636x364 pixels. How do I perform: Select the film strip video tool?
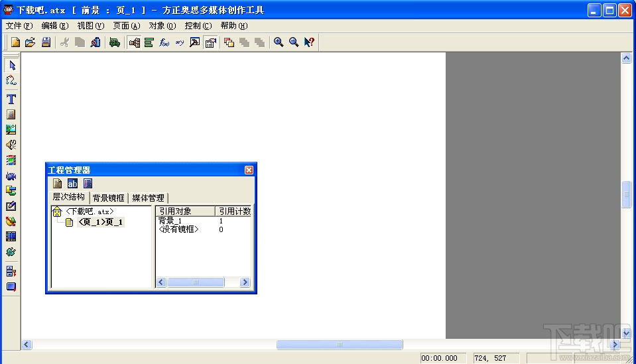click(11, 160)
